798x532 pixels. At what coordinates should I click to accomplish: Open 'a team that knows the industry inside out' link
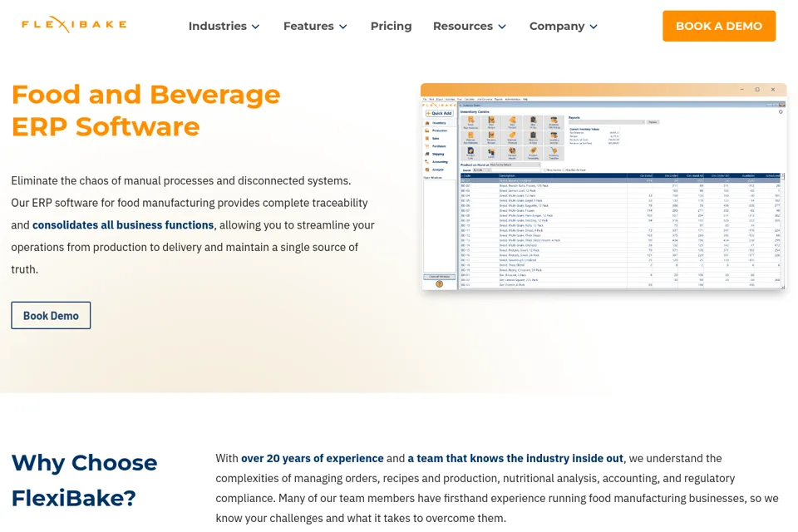tap(515, 458)
